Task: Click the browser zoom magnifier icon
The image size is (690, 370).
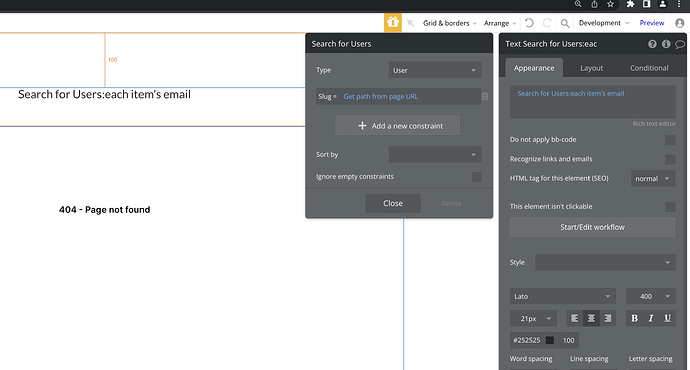Action: [578, 4]
